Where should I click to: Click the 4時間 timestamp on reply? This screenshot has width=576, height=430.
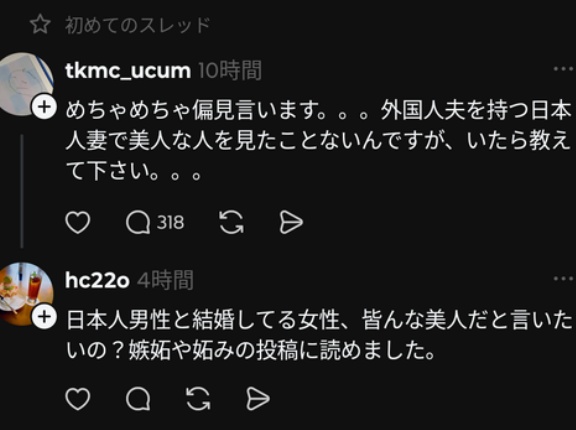point(165,281)
